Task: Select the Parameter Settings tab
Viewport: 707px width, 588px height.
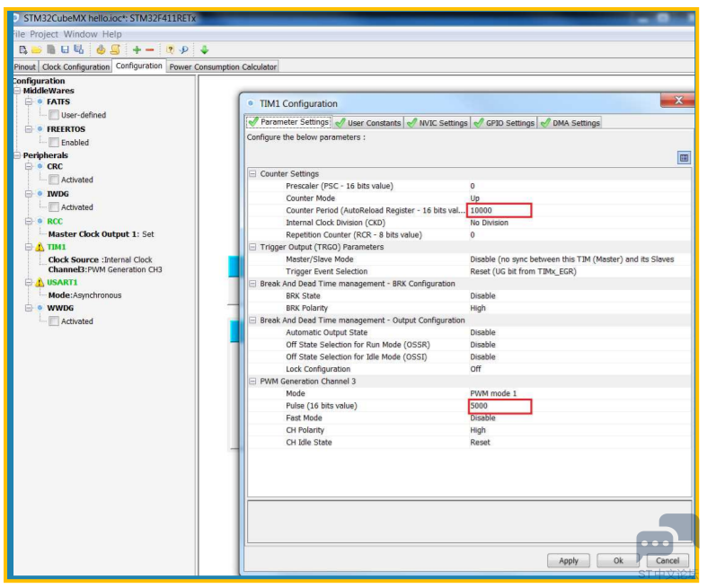Action: [x=289, y=123]
